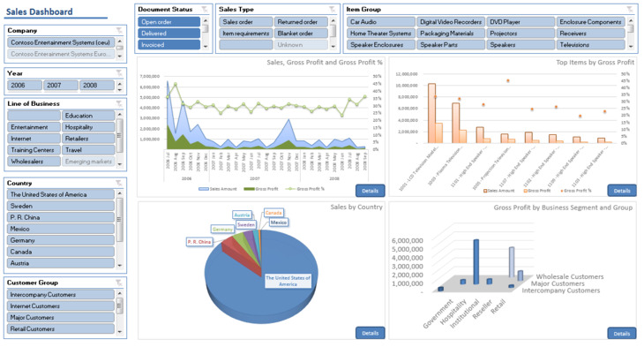Open Details for Top Items by Gross Profit
This screenshot has width=644, height=347.
click(622, 191)
